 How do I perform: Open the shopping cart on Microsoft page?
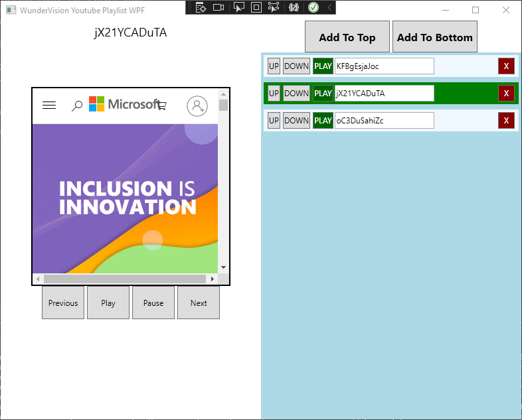click(162, 105)
